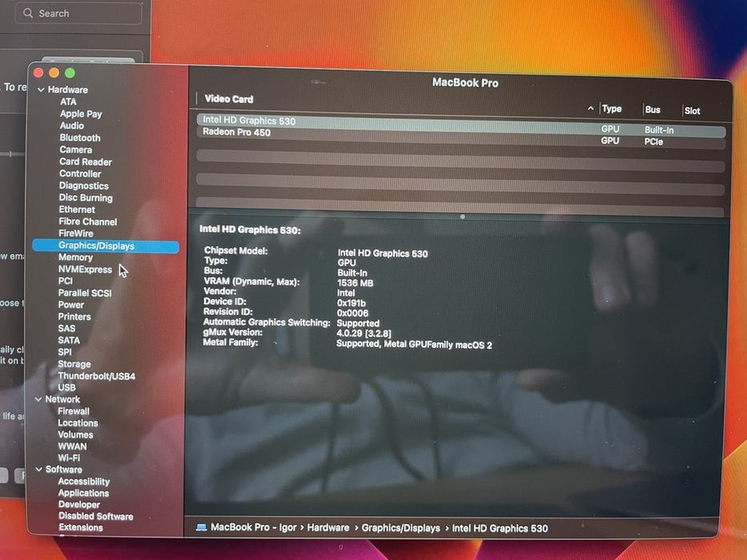Viewport: 747px width, 560px height.
Task: Click Intel HD Graphics 530 in path bar
Action: (x=500, y=529)
